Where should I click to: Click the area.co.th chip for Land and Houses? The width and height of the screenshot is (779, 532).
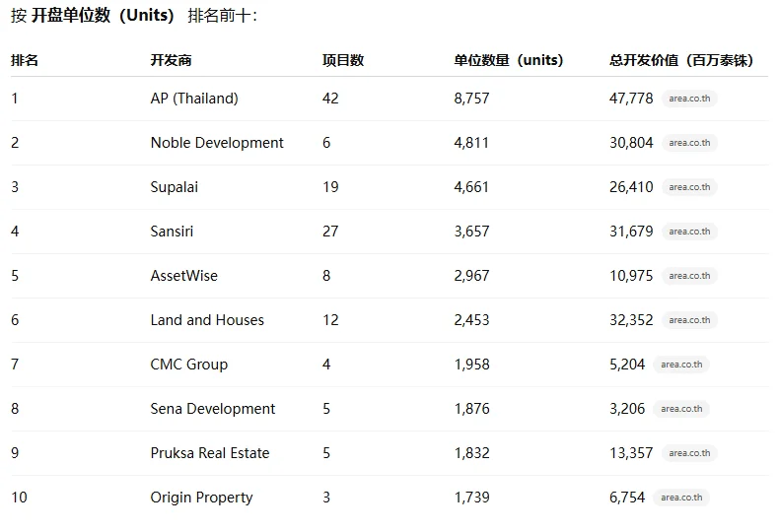[x=689, y=320]
